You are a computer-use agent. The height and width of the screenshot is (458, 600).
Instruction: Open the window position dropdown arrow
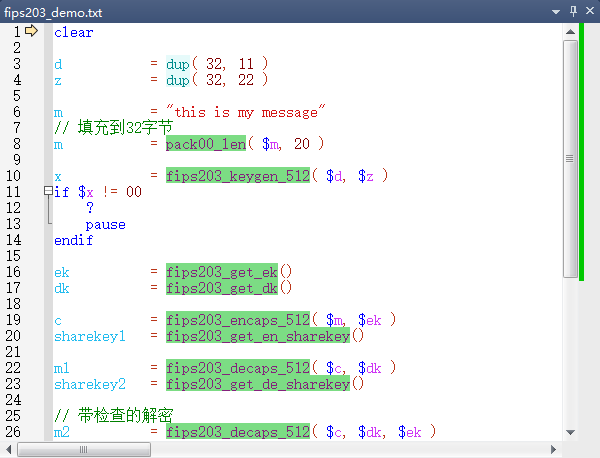pyautogui.click(x=556, y=11)
